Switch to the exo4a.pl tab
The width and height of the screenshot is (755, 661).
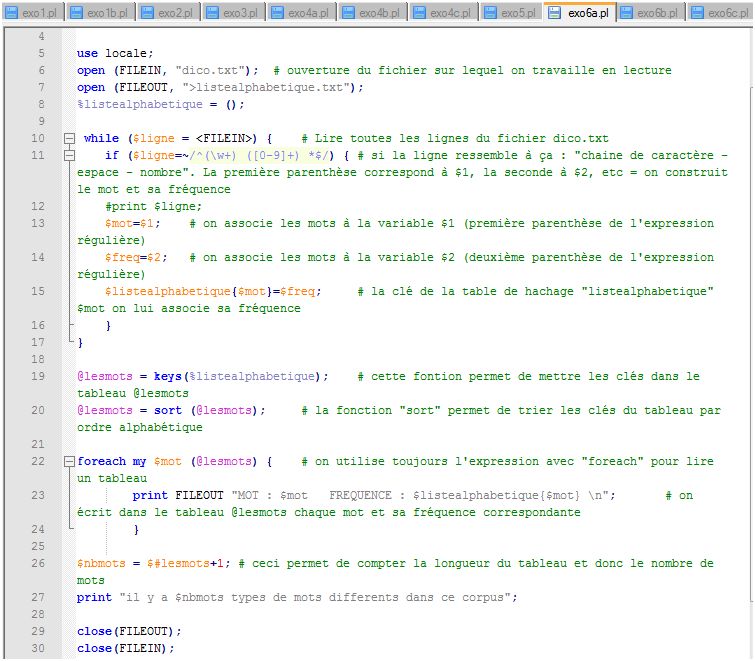(x=302, y=13)
